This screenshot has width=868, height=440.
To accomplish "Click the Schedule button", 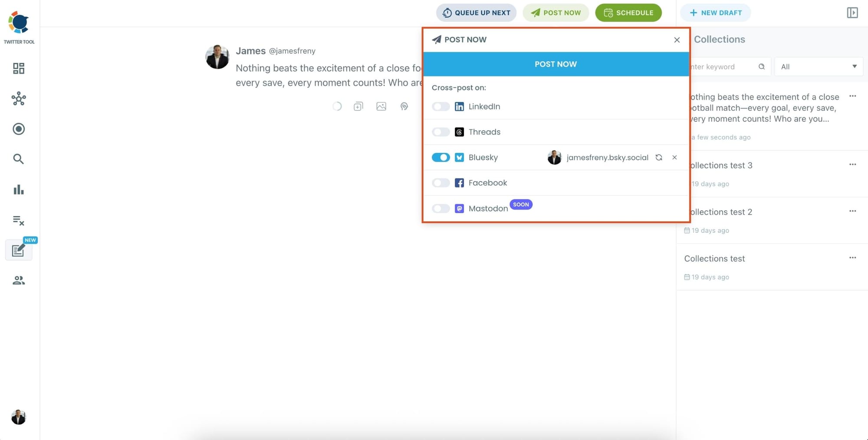I will tap(628, 13).
